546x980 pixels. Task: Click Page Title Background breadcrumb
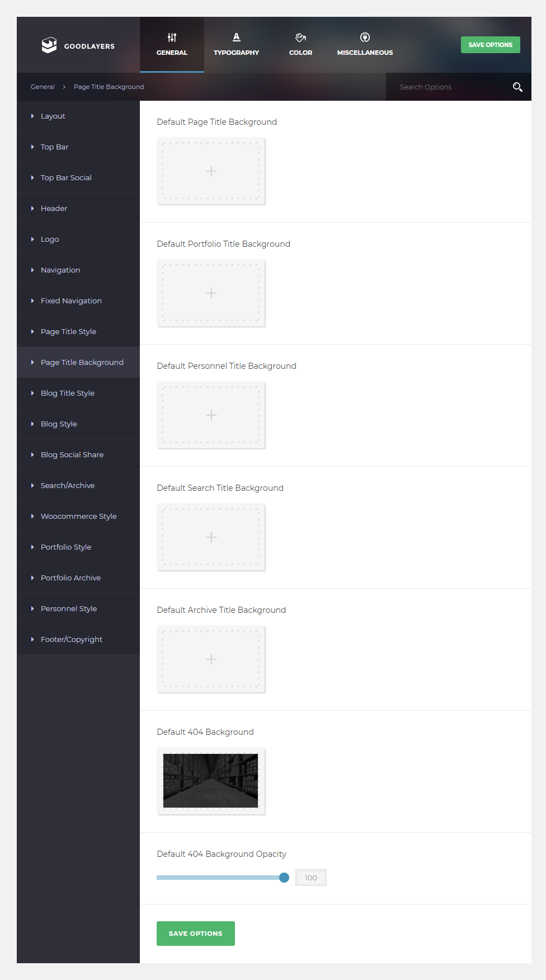pos(109,87)
